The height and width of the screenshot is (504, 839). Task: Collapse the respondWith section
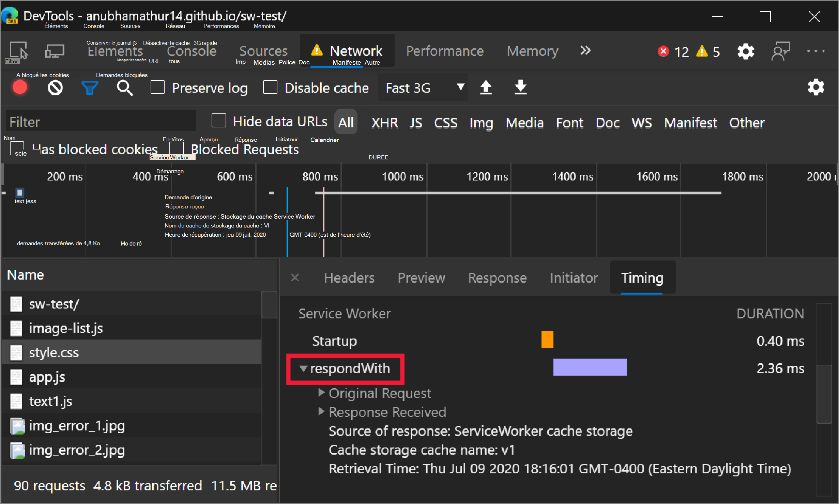(303, 368)
